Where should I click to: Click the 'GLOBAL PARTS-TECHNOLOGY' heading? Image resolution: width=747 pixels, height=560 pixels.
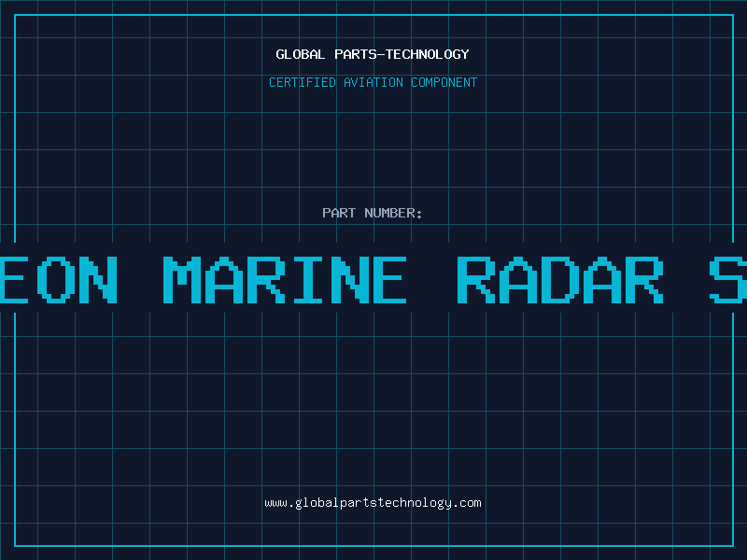[x=373, y=54]
